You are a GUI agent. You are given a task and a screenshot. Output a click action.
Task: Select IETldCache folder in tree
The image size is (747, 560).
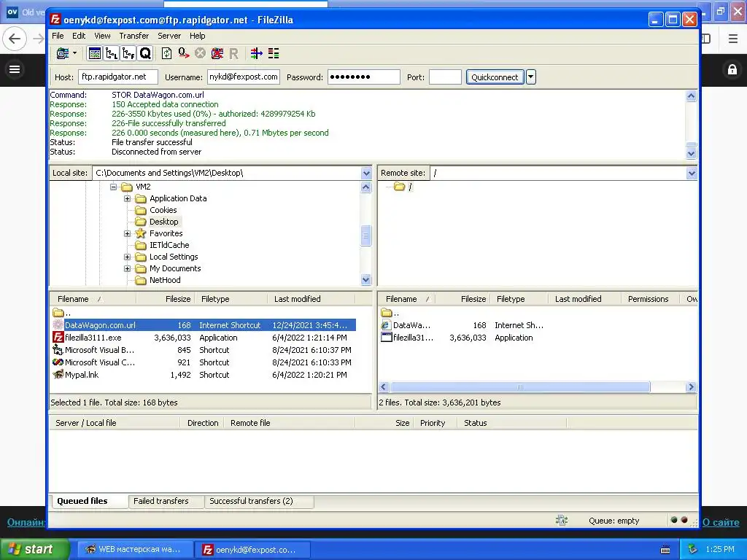click(x=169, y=245)
